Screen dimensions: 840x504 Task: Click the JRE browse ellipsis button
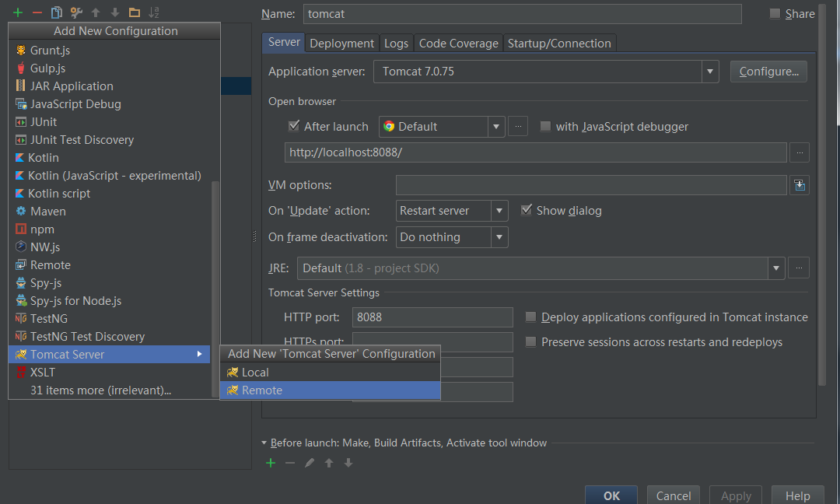(x=799, y=268)
